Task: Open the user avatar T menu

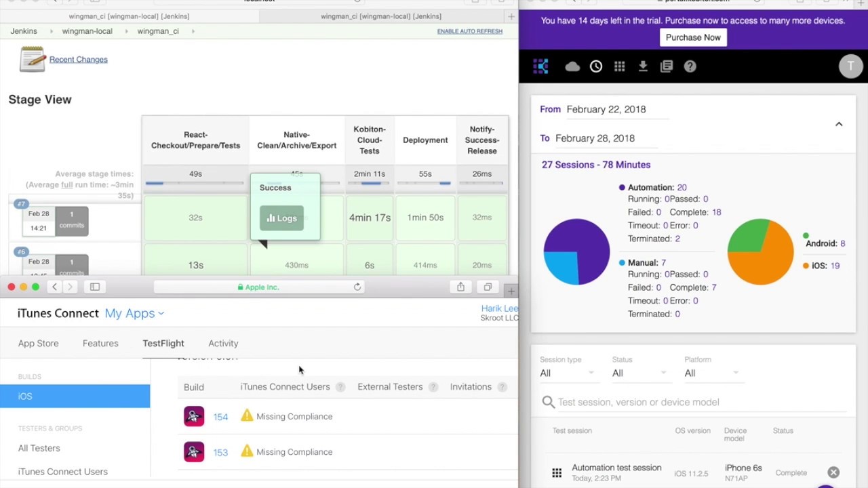Action: (850, 66)
